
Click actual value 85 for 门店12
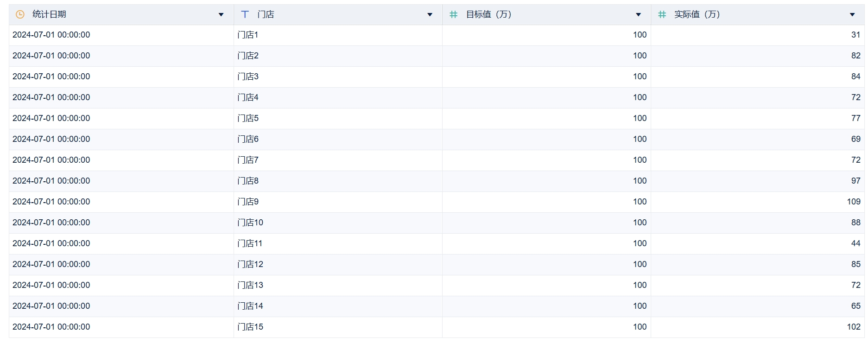(x=855, y=264)
